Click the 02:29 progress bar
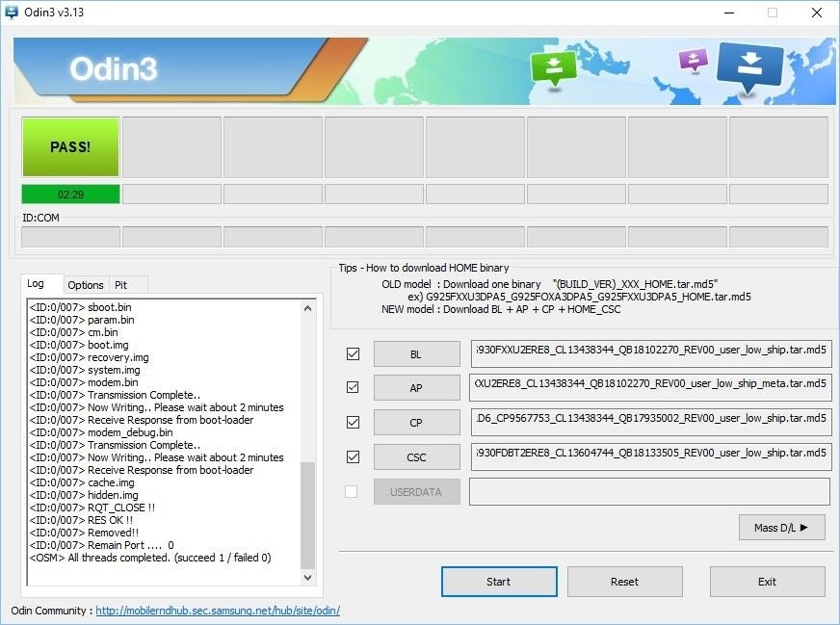This screenshot has height=625, width=840. tap(70, 195)
